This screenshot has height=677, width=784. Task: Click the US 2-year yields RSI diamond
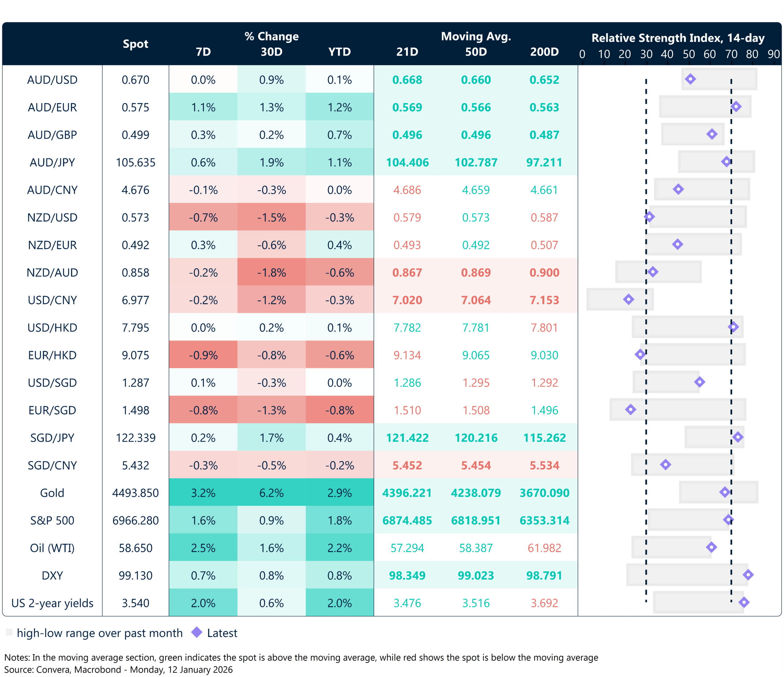click(x=744, y=602)
